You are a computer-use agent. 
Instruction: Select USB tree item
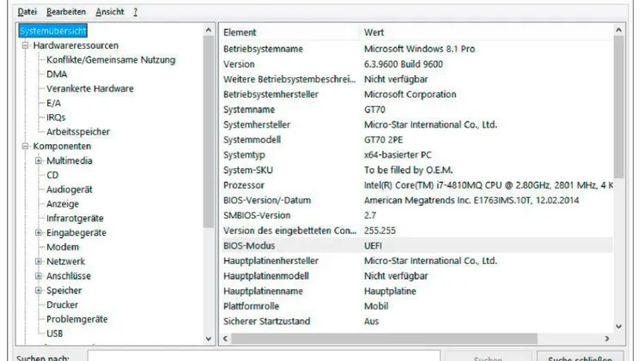(x=55, y=334)
